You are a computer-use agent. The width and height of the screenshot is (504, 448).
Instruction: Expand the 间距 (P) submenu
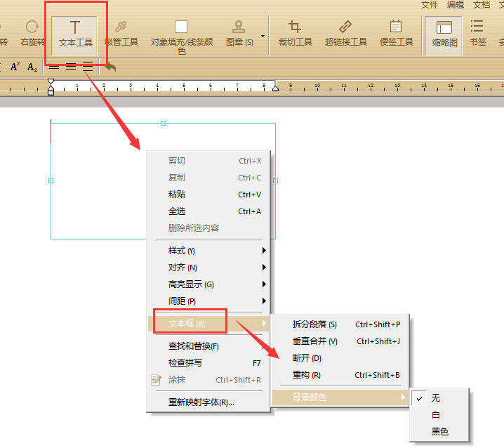click(208, 301)
